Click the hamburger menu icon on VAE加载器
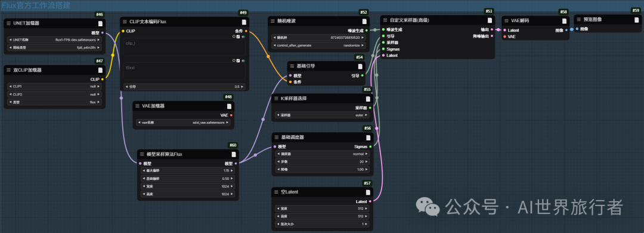 click(x=137, y=106)
